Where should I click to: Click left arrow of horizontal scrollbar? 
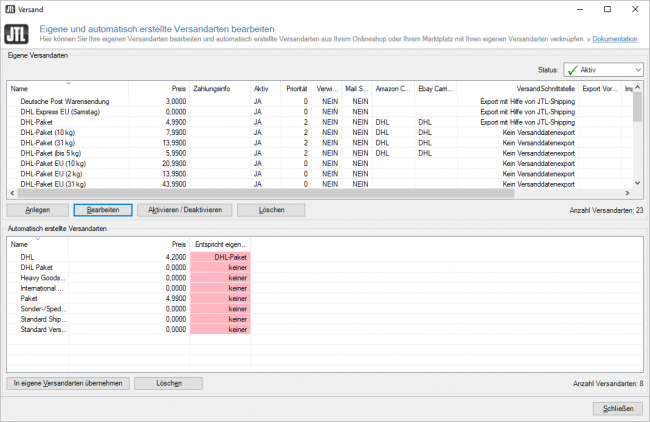12,193
